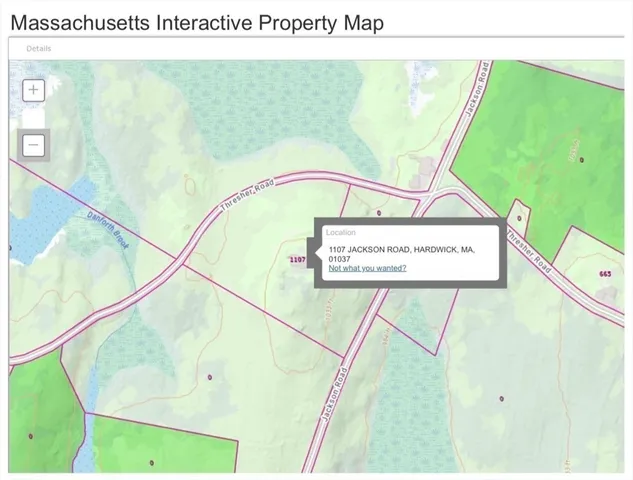The height and width of the screenshot is (480, 633).
Task: Click the Danforth Brook label
Action: 108,229
